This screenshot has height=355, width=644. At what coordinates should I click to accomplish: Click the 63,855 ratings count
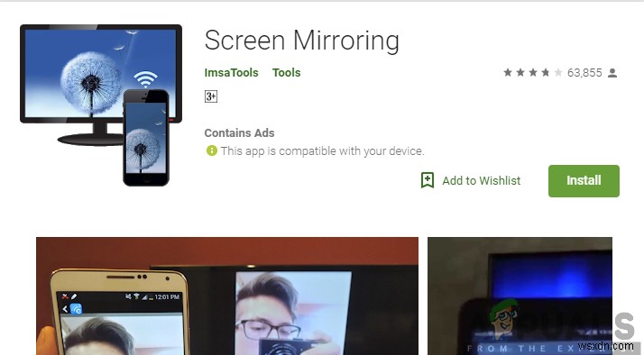click(x=584, y=73)
